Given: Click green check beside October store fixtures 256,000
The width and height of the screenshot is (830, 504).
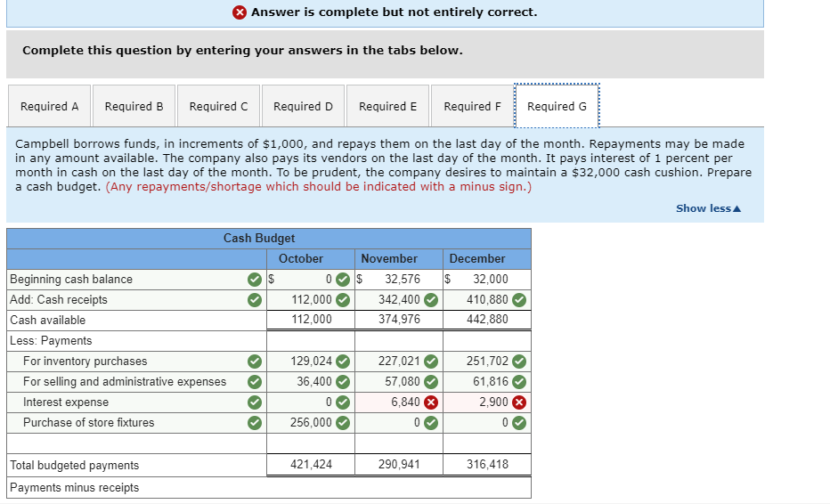Looking at the screenshot, I should [343, 422].
